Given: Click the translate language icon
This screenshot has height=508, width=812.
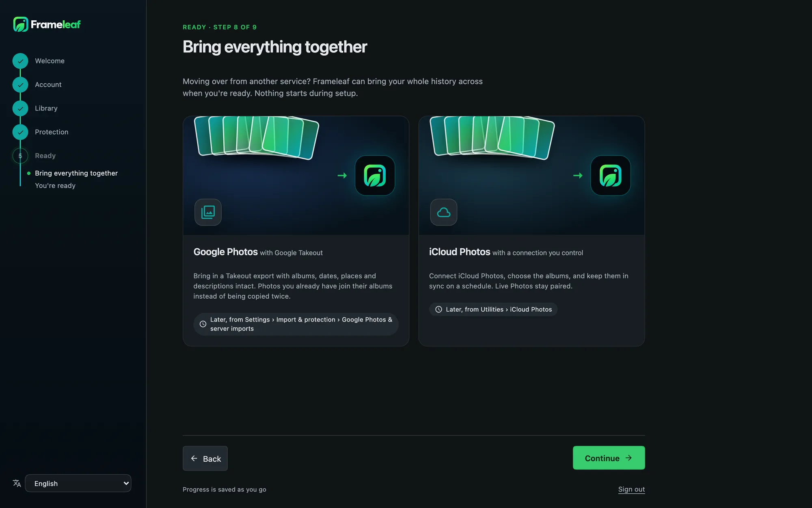Looking at the screenshot, I should 17,483.
